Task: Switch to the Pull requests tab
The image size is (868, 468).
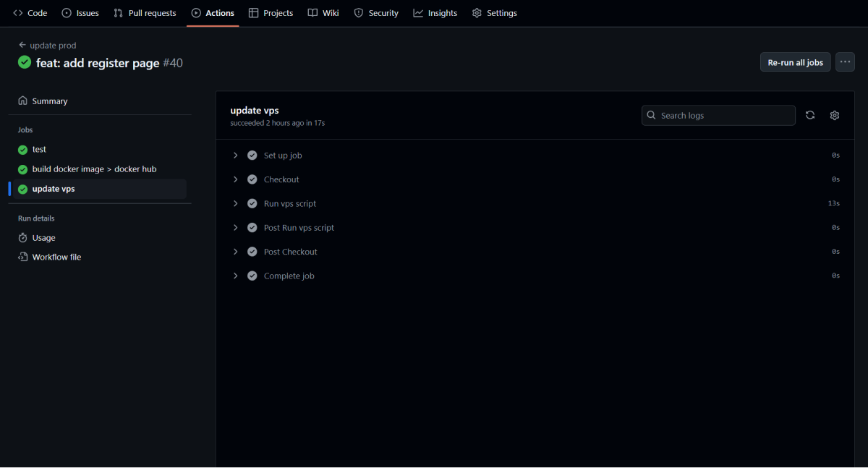Action: pos(145,12)
